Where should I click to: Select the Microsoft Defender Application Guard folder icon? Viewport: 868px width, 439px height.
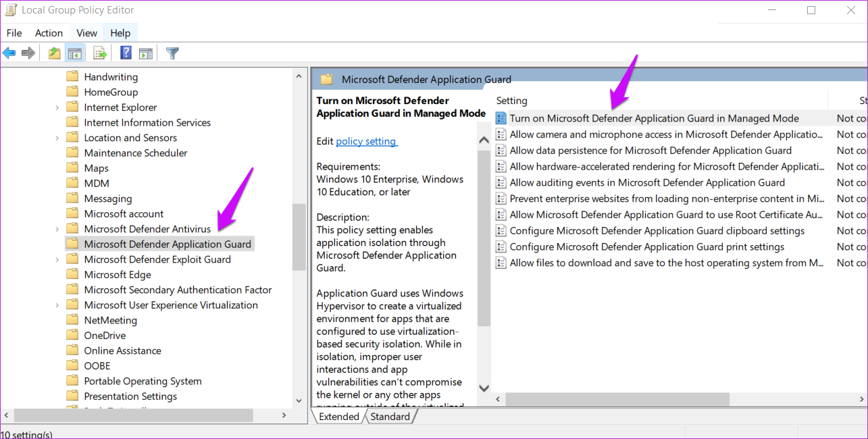(73, 244)
